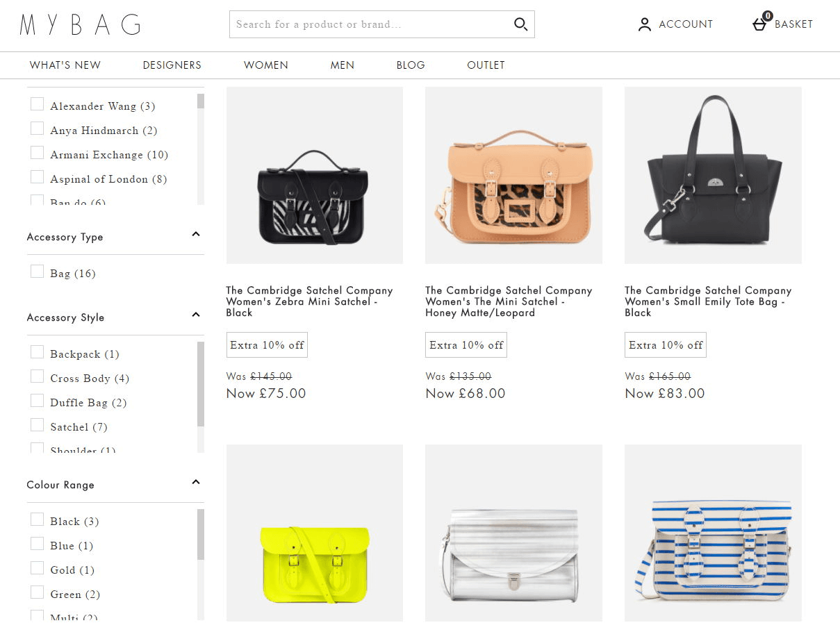Image resolution: width=840 pixels, height=623 pixels.
Task: Go to MYBAG home logo
Action: pos(80,24)
